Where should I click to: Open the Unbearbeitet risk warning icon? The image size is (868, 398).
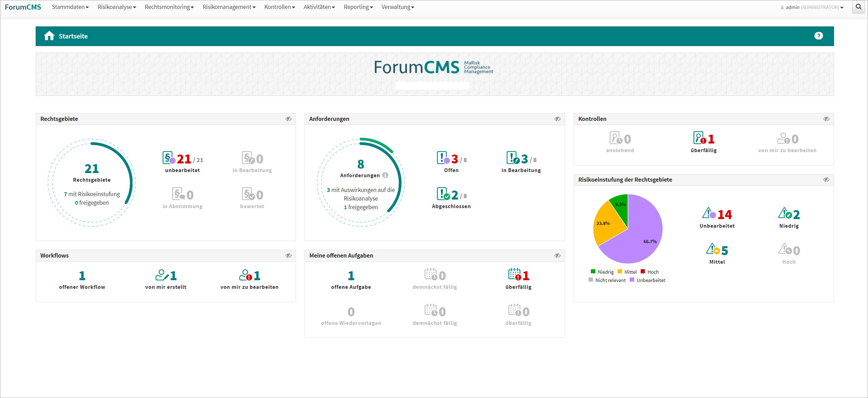709,214
